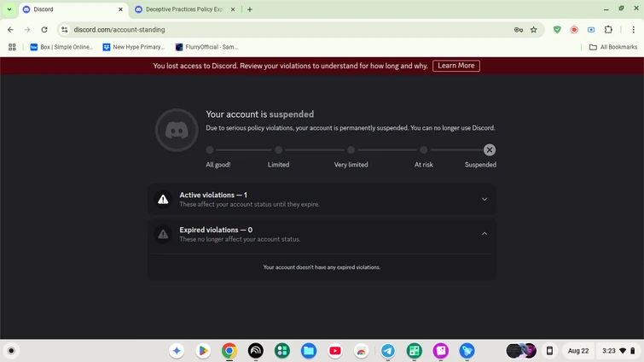Viewport: 644px width, 362px height.
Task: Open the Files app on shelf
Action: point(309,351)
